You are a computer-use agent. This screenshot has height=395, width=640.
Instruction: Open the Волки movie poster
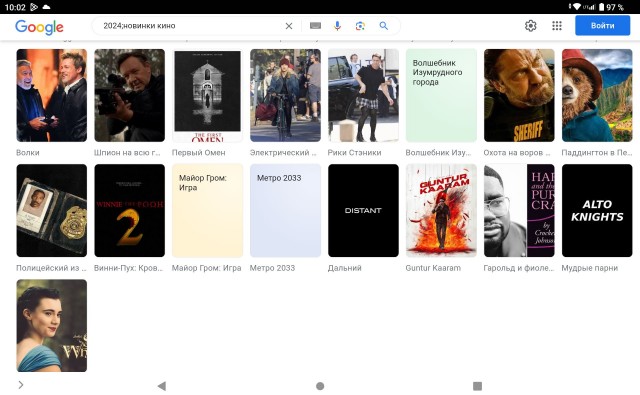coord(51,95)
